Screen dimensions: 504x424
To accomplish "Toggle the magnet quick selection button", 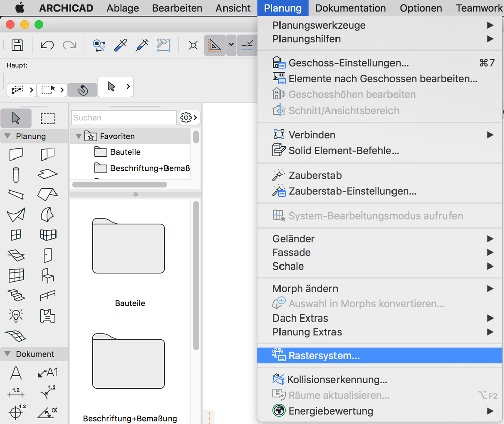I will (83, 90).
